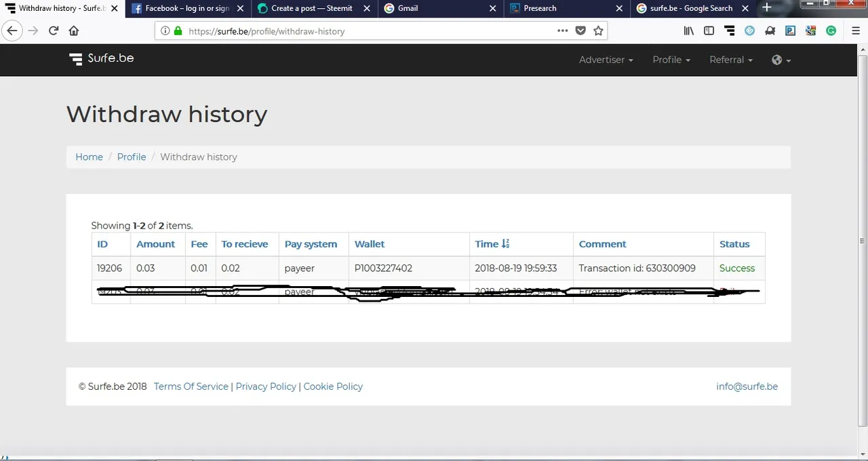Reload the page with the refresh icon

point(53,31)
